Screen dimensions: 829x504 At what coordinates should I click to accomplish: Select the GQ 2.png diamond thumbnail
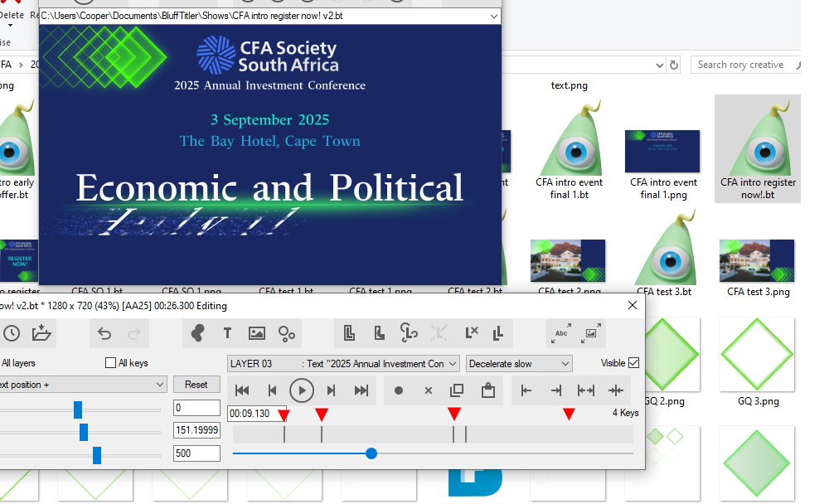point(671,354)
